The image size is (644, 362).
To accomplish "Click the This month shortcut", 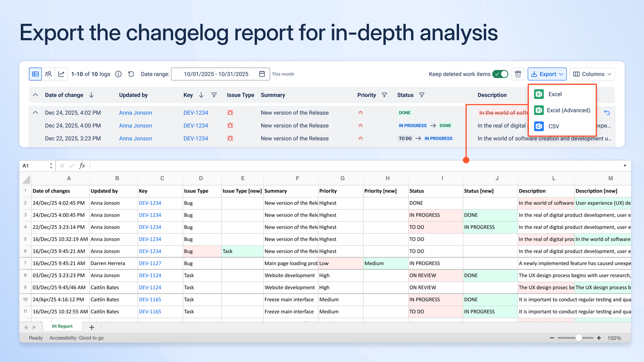I will coord(283,74).
